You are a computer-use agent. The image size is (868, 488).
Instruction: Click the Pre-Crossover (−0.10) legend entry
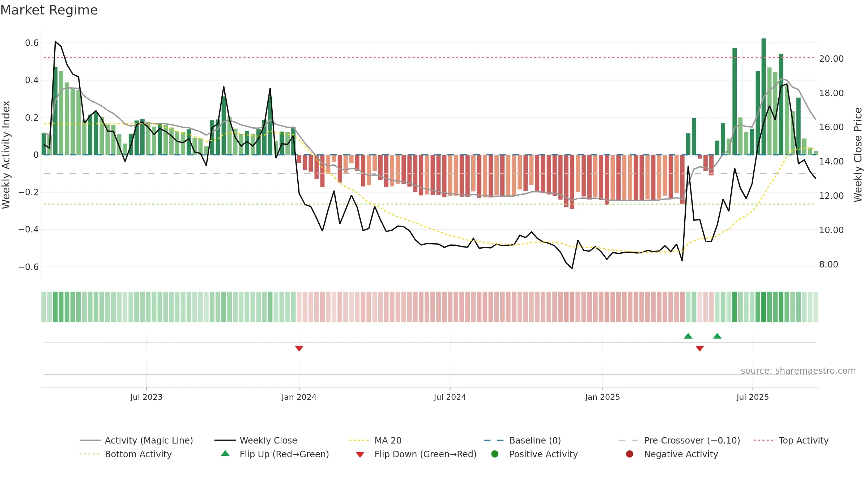(x=680, y=440)
